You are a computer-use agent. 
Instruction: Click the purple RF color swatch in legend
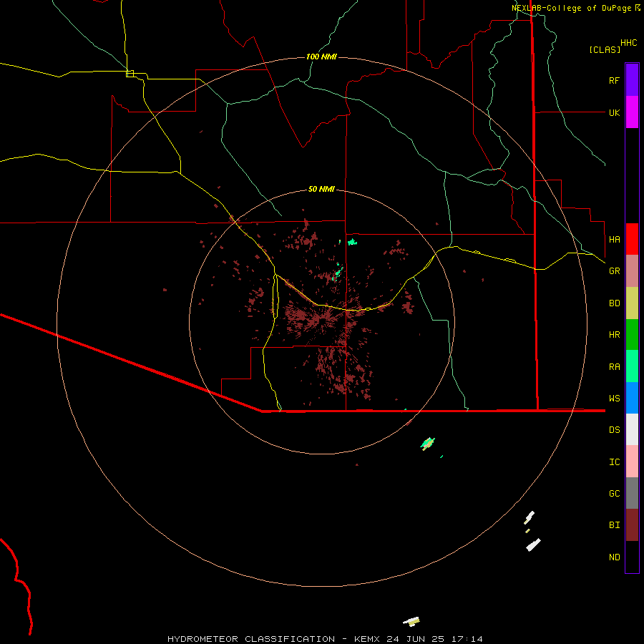click(x=632, y=80)
